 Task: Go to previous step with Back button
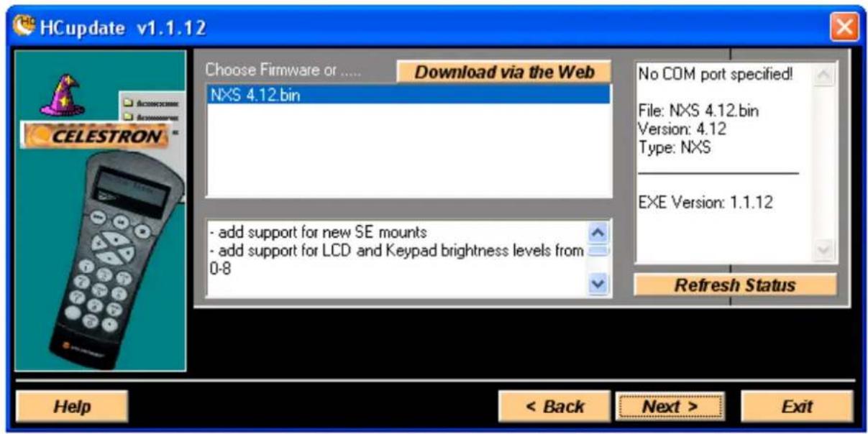(x=554, y=407)
